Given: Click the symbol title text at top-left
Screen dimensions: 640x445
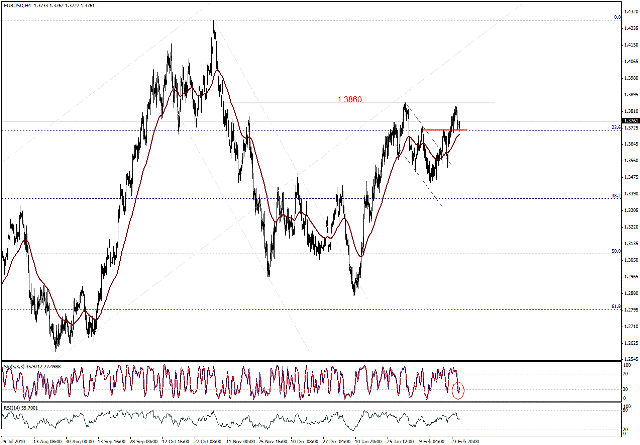Looking at the screenshot, I should click(x=50, y=5).
